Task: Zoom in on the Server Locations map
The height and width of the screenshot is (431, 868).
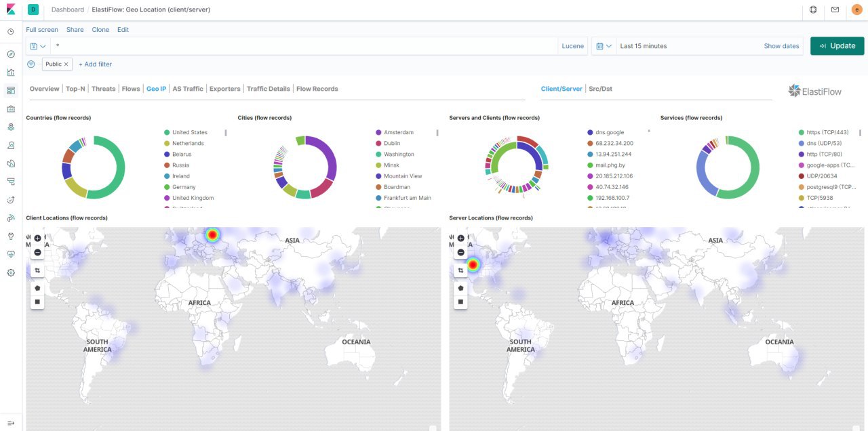Action: pos(460,239)
